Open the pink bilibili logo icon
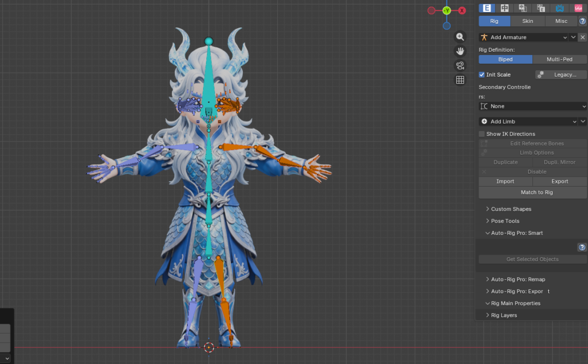The image size is (588, 364). pyautogui.click(x=578, y=8)
